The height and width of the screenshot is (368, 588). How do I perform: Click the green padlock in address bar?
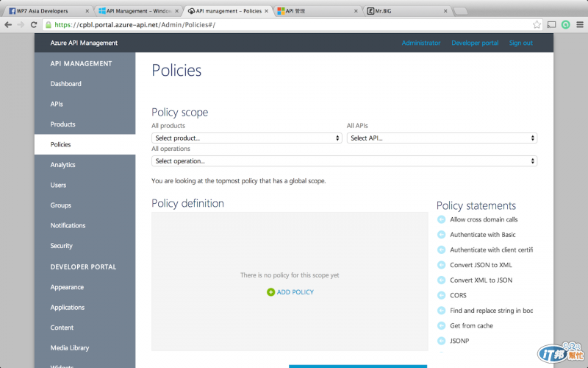pyautogui.click(x=48, y=25)
